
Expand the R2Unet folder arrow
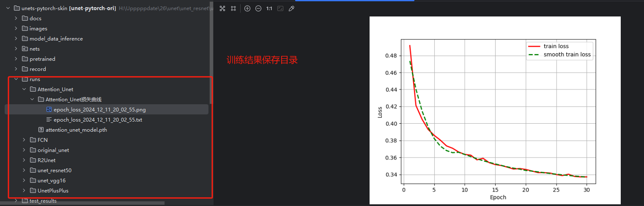(24, 160)
